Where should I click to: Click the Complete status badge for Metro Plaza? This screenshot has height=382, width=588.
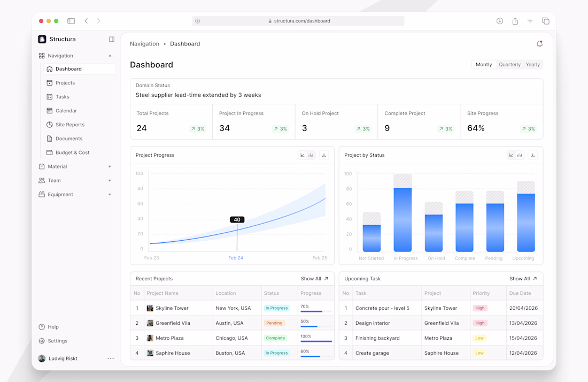(276, 338)
